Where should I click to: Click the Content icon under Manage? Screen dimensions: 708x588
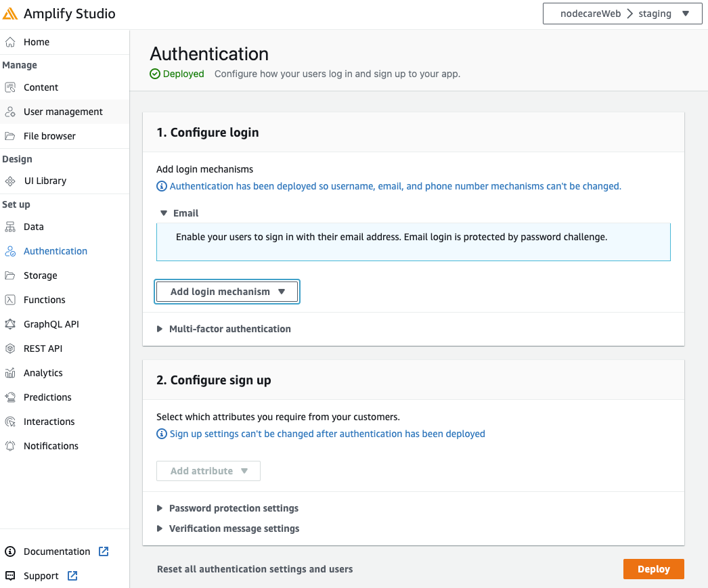(11, 87)
